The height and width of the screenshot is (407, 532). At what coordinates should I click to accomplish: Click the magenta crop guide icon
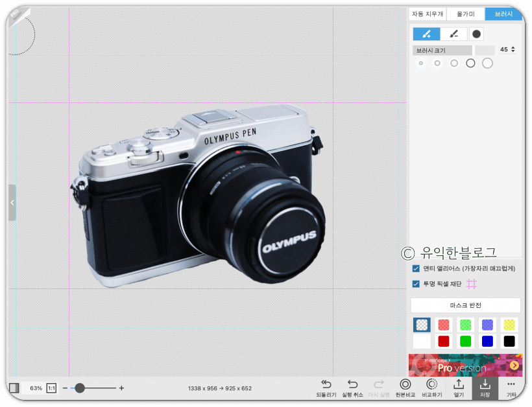click(471, 284)
